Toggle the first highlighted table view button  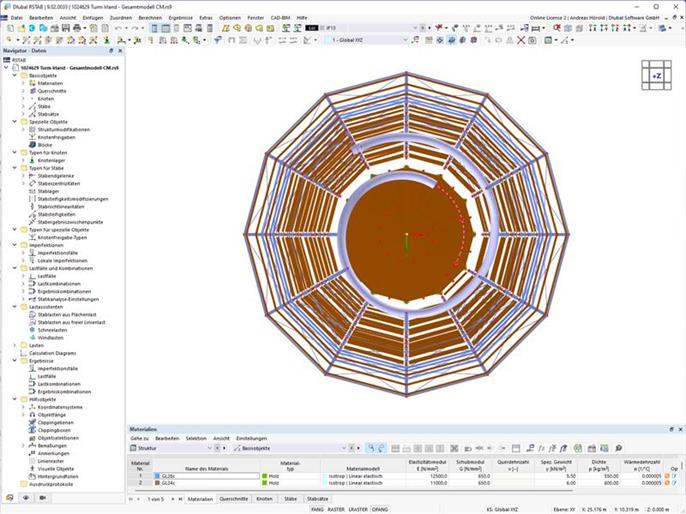154,28
